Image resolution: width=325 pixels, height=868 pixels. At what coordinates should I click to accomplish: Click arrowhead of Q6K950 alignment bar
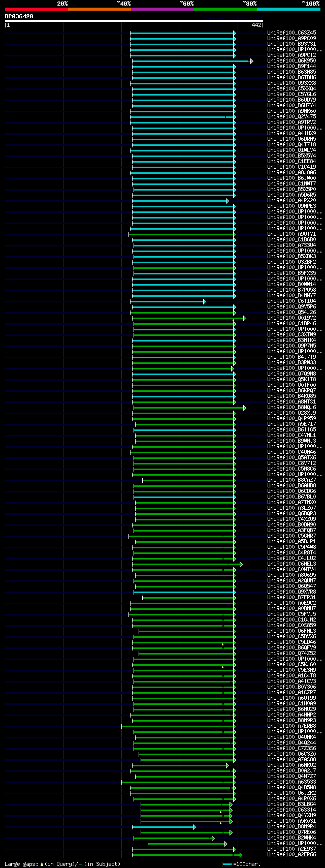click(x=251, y=61)
